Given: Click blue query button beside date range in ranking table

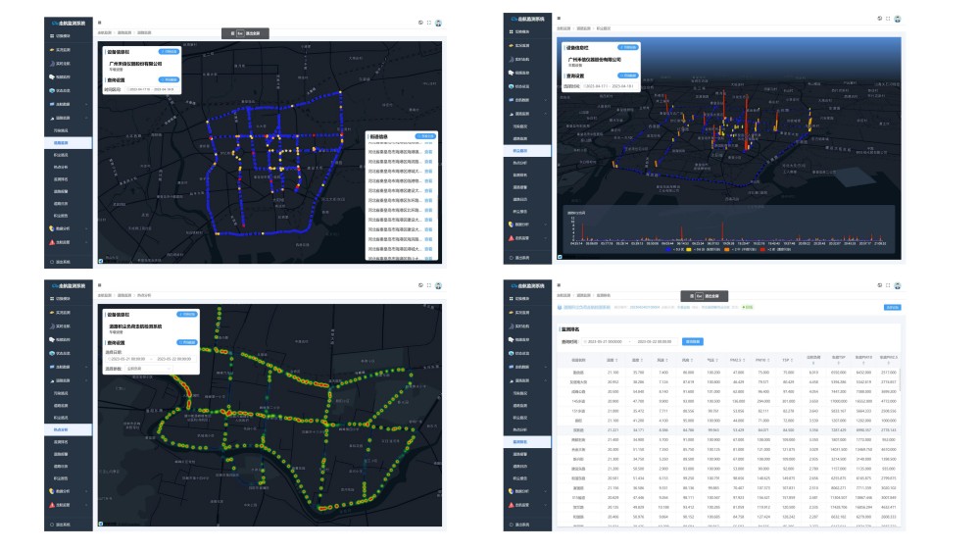Looking at the screenshot, I should pos(693,341).
